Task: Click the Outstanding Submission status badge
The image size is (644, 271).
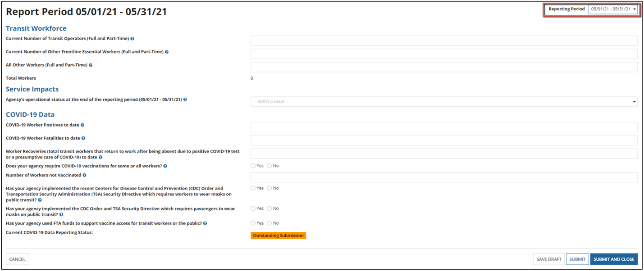Action: [x=278, y=235]
